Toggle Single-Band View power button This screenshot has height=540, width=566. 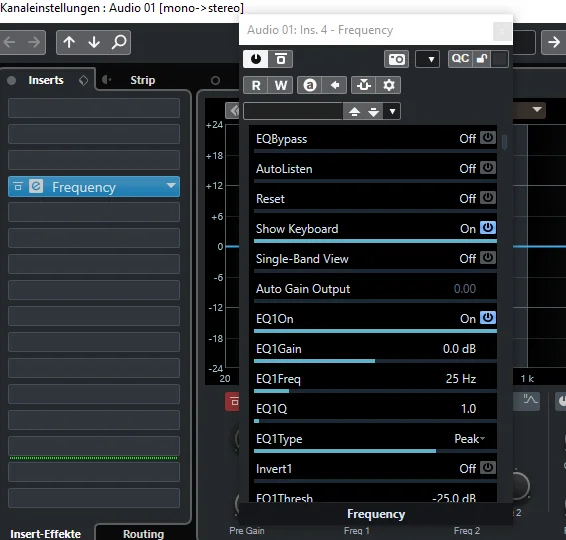tap(488, 258)
